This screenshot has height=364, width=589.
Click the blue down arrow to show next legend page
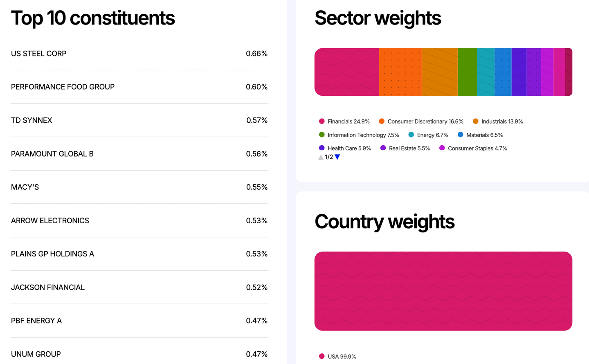[337, 157]
